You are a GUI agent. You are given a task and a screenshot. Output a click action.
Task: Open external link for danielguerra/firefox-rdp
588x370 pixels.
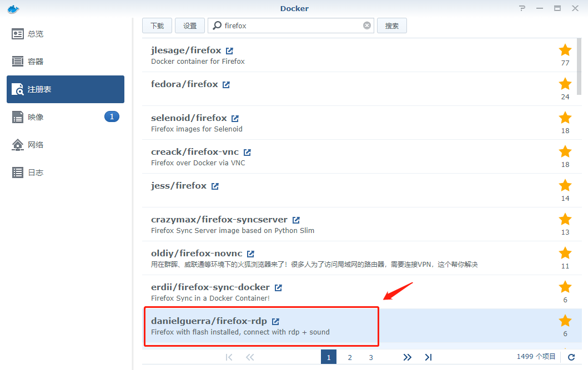click(x=275, y=321)
